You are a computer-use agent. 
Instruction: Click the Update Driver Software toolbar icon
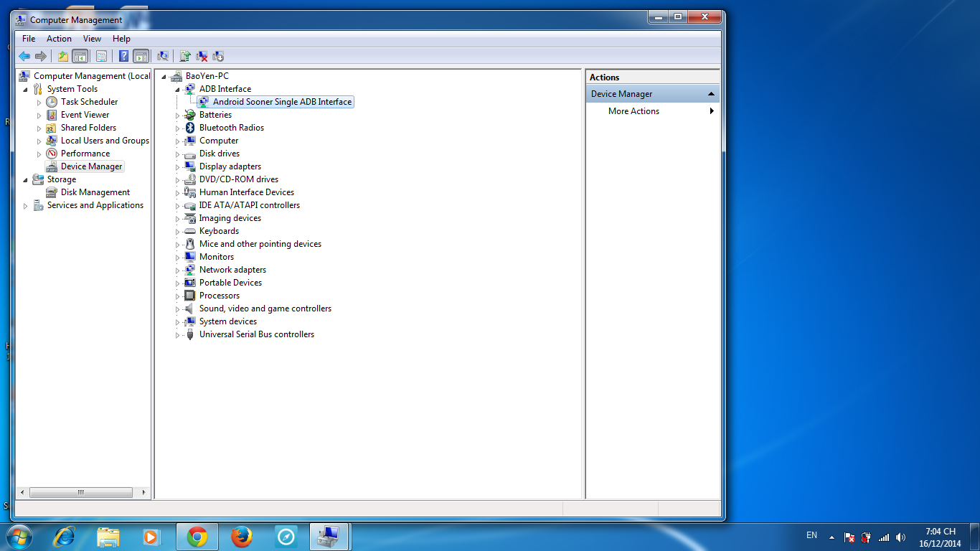(185, 56)
